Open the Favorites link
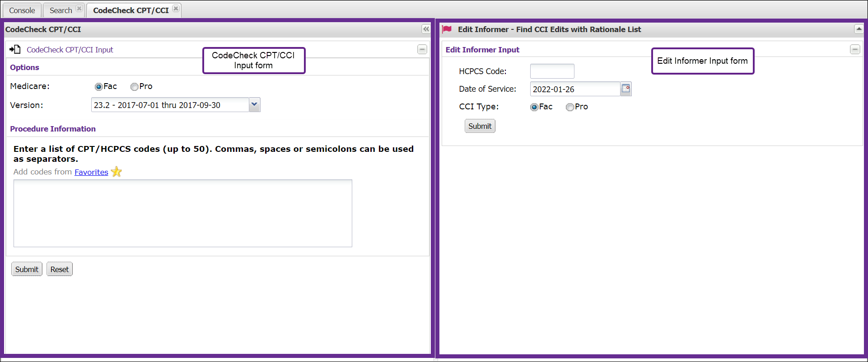868x362 pixels. 91,172
